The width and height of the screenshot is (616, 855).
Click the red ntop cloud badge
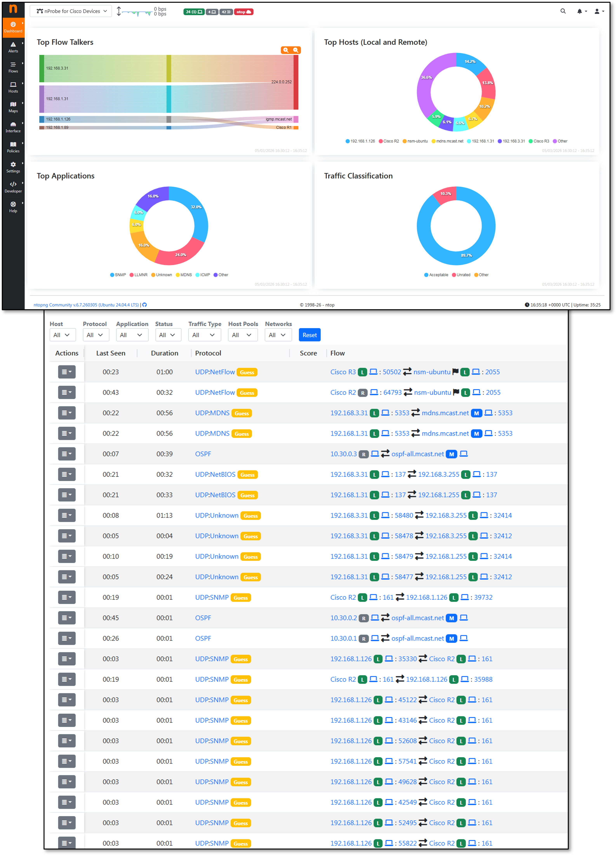click(244, 12)
